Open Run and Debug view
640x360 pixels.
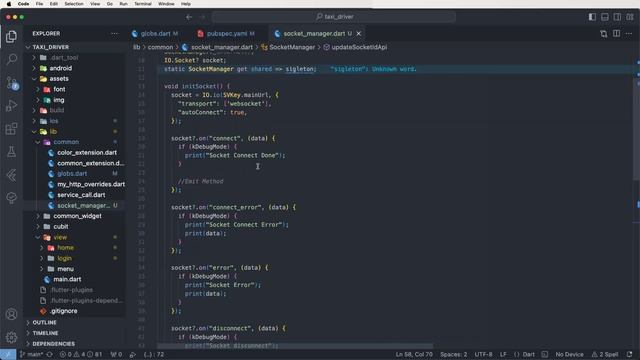click(11, 106)
